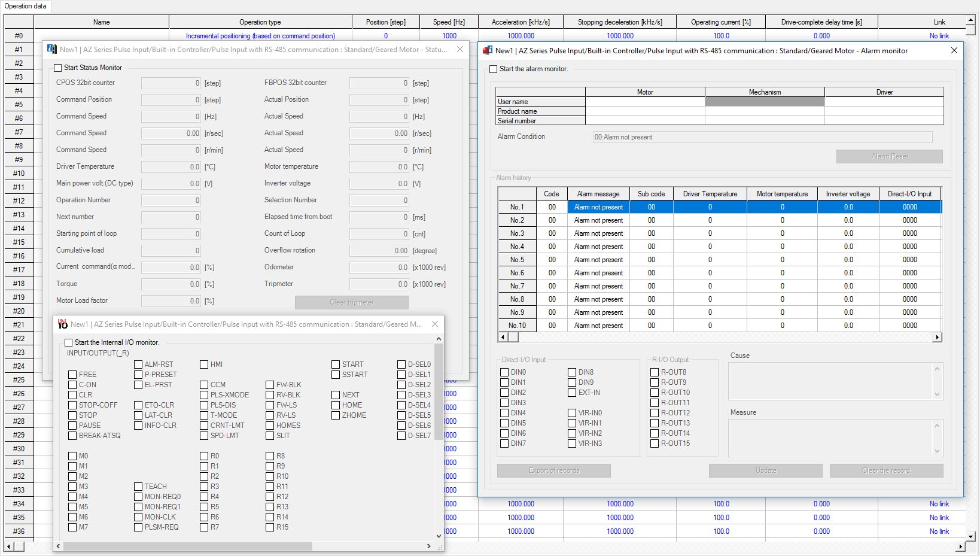
Task: Click inside the Alarm Condition field
Action: 760,136
